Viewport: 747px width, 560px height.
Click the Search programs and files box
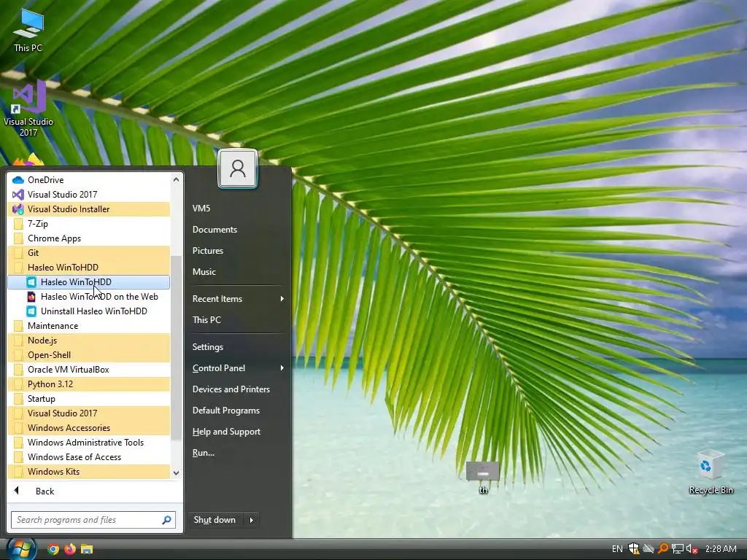[93, 520]
